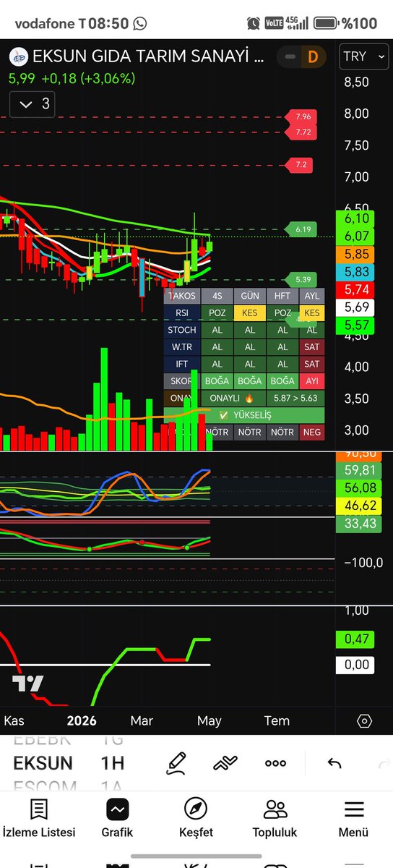Tap the 2026 time axis label
Screen dimensions: 393x868
click(x=82, y=720)
